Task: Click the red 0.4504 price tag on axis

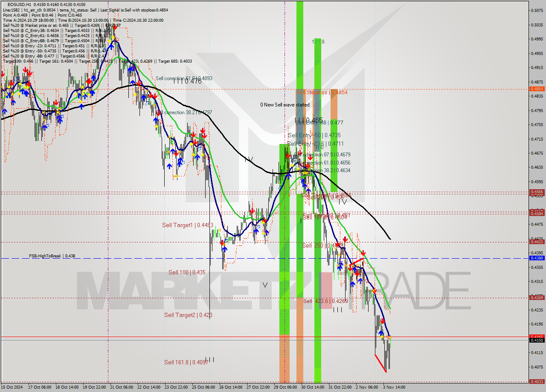Action: coord(537,213)
